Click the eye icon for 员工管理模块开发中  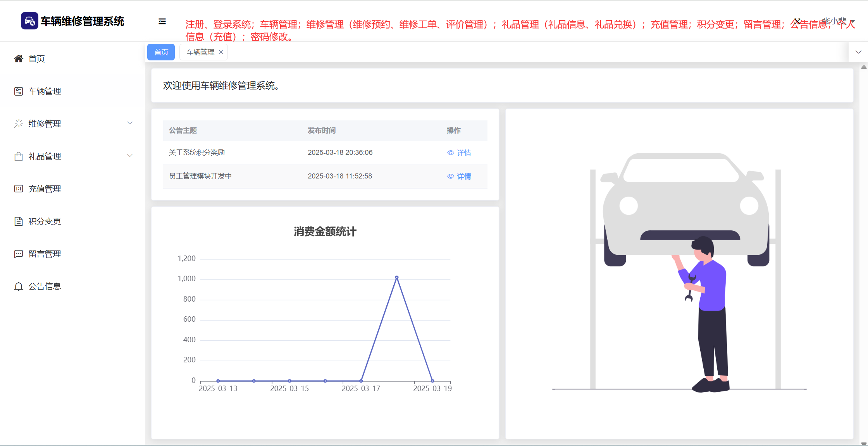(451, 177)
